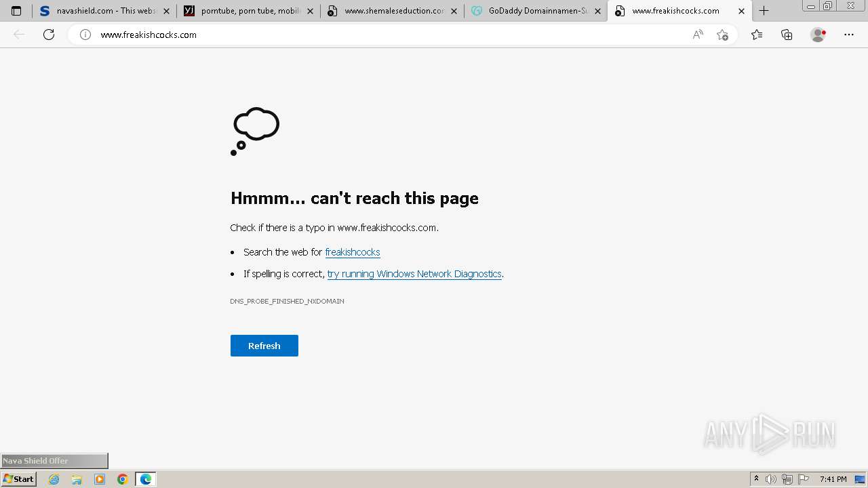868x488 pixels.
Task: View site information icon in address bar
Action: pyautogui.click(x=85, y=35)
